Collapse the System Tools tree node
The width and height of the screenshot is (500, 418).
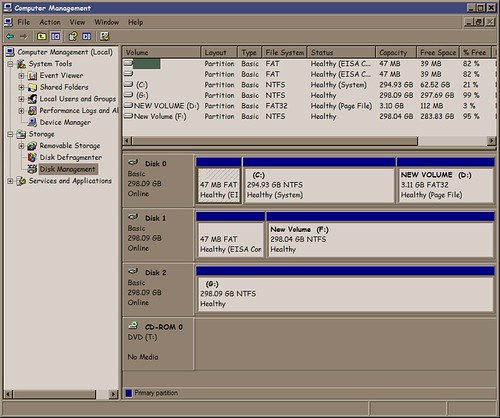point(10,64)
